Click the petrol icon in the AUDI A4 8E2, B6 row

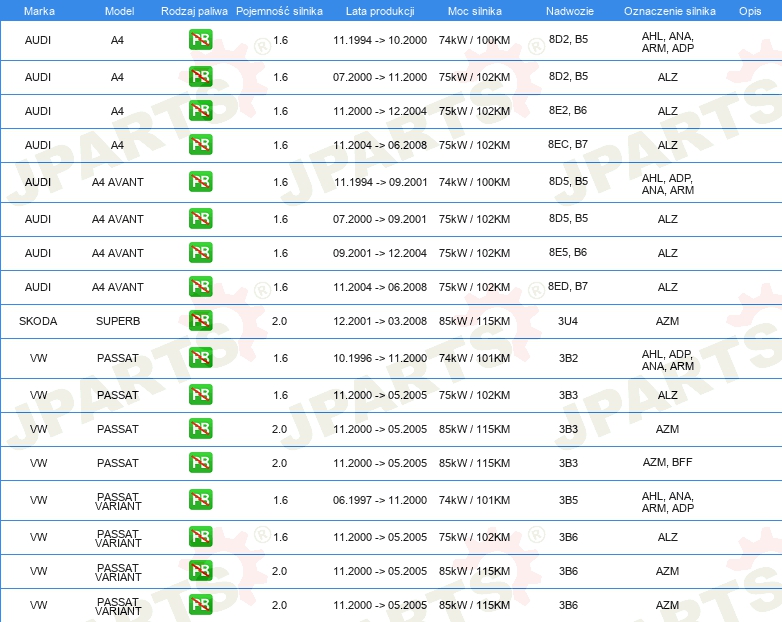[200, 111]
